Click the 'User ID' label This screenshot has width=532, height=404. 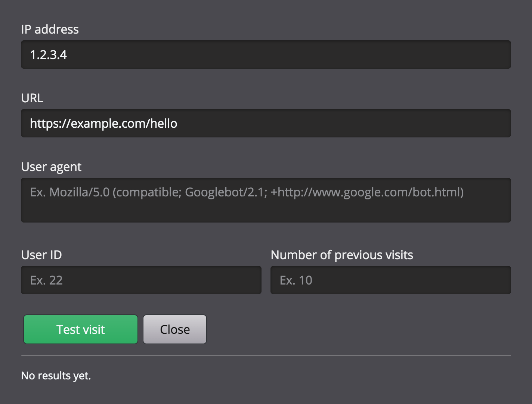[41, 255]
